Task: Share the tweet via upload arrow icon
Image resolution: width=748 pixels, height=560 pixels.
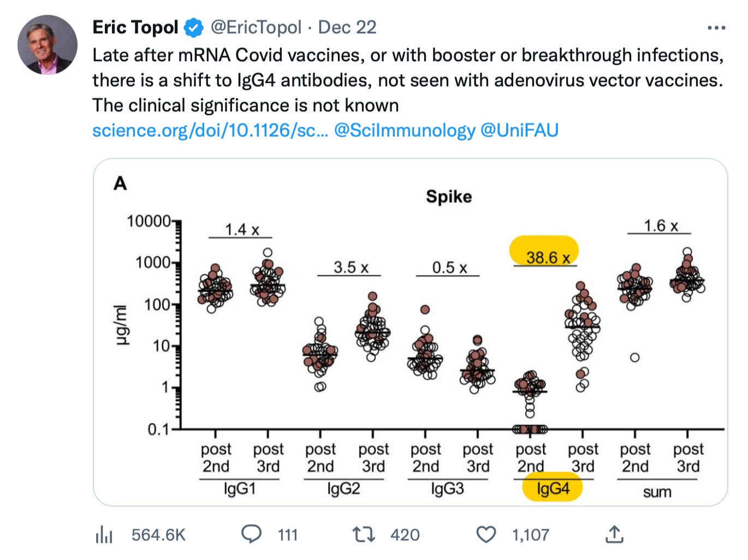Action: coord(614,534)
